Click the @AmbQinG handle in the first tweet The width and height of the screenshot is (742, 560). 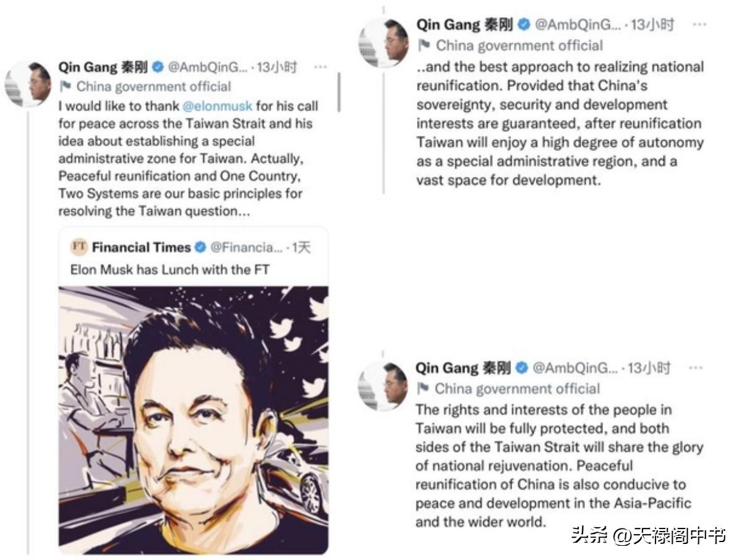coord(208,67)
